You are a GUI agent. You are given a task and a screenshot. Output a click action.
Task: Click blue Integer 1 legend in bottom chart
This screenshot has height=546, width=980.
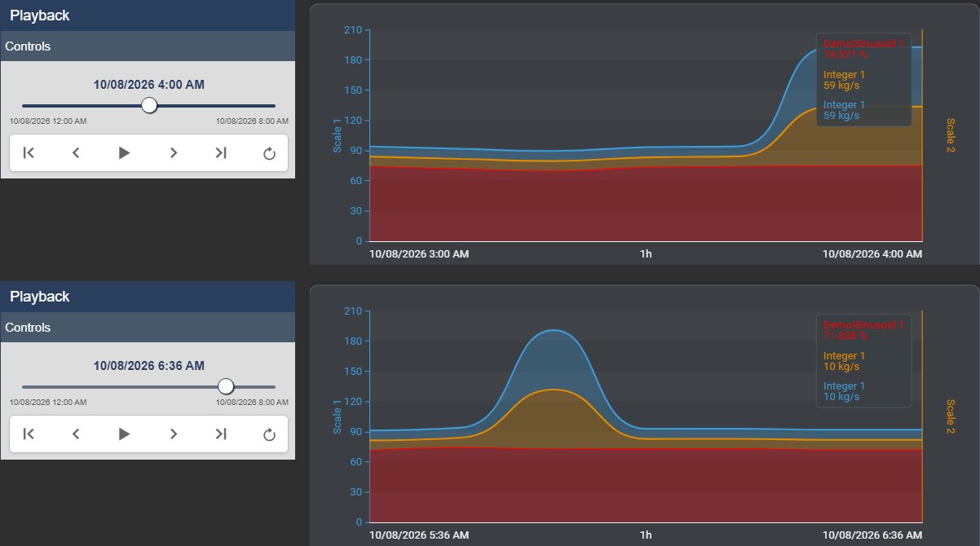click(845, 391)
